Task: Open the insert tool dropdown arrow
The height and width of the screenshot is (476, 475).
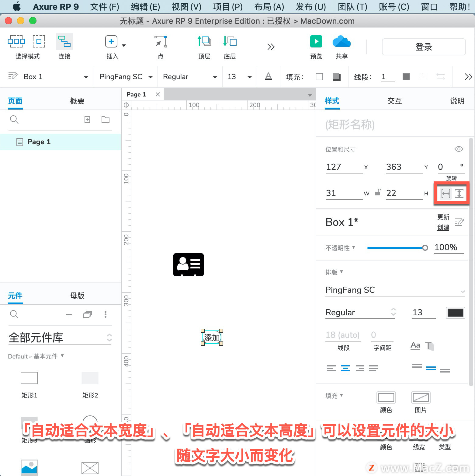Action: click(124, 46)
